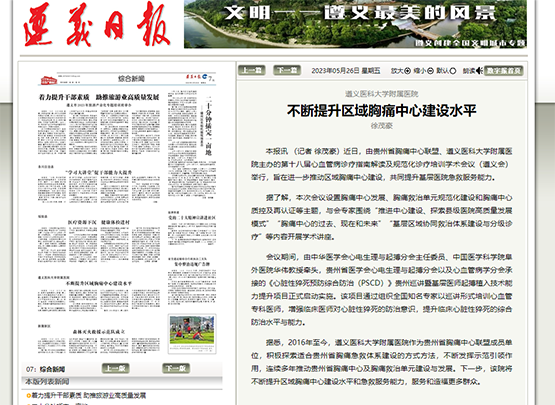Viewport: 555px width, 405px height.
Task: Go to previous page with 上一版
Action: click(115, 368)
